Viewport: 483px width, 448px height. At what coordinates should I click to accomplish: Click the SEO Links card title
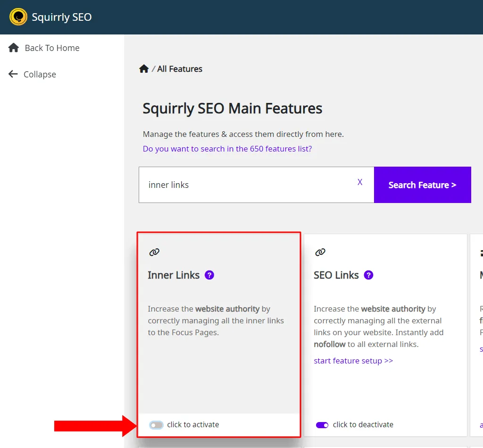336,275
